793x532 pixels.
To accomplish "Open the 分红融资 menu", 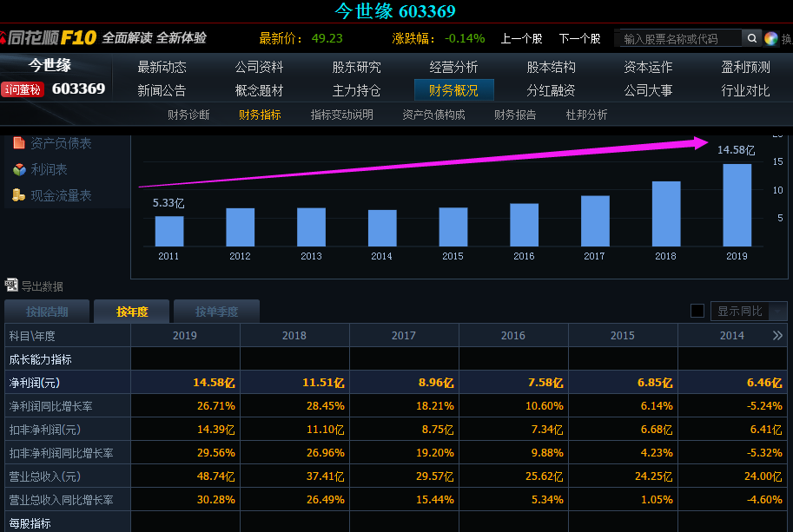I will [551, 90].
